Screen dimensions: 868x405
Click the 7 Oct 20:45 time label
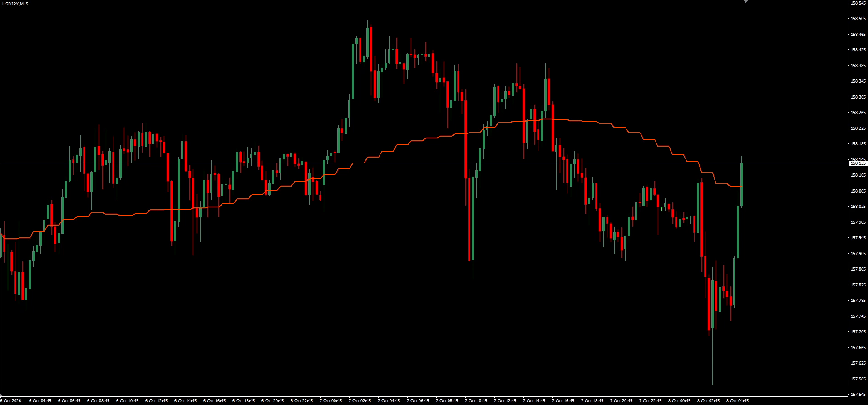click(x=621, y=401)
